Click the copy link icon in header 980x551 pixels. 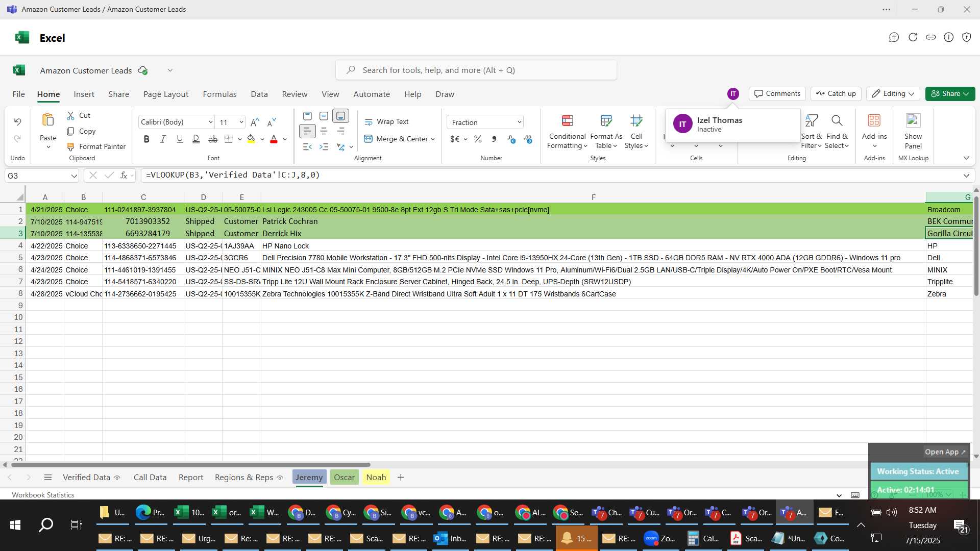pyautogui.click(x=930, y=37)
